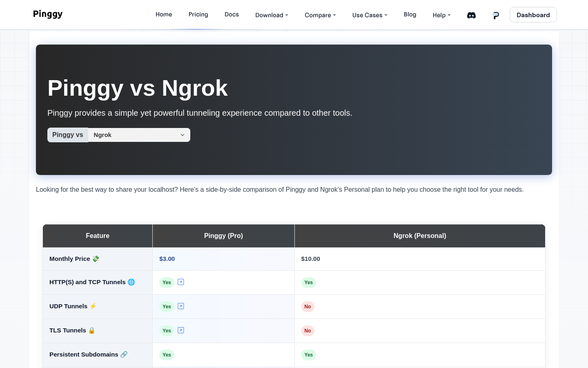Click the Monthly Price row label
The height and width of the screenshot is (368, 588).
74,259
